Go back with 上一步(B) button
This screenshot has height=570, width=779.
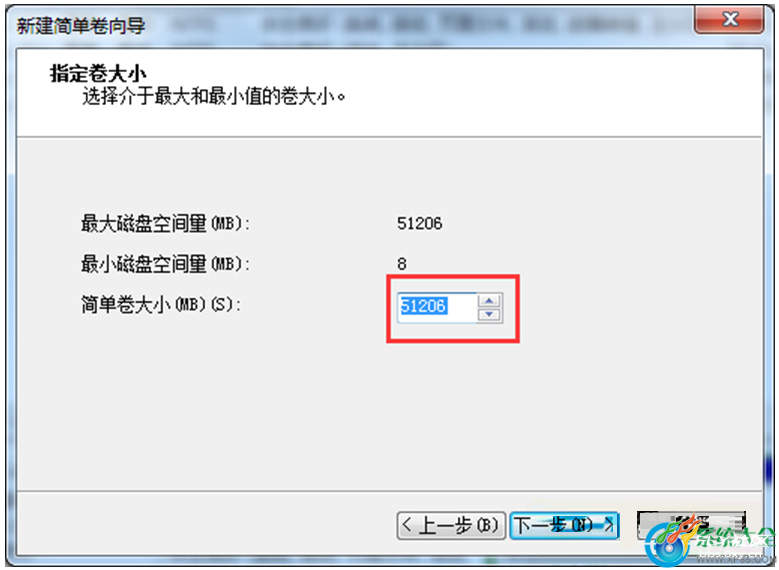451,525
